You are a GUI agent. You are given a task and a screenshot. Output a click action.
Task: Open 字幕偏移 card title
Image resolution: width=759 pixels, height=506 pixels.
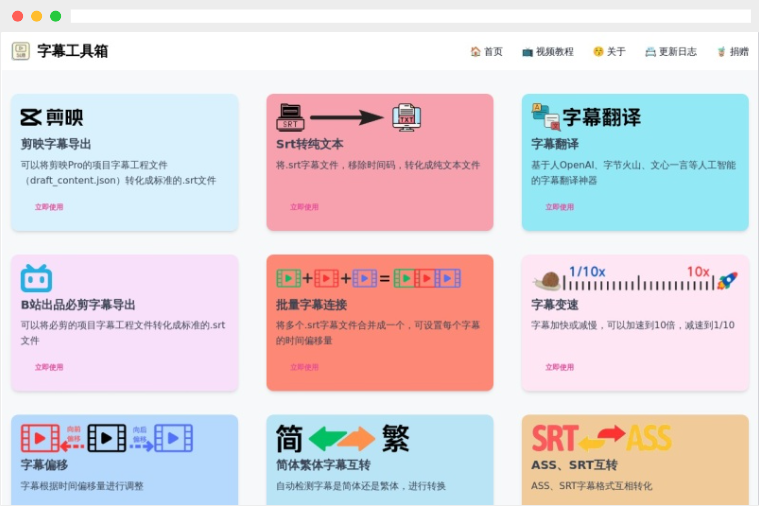click(44, 465)
